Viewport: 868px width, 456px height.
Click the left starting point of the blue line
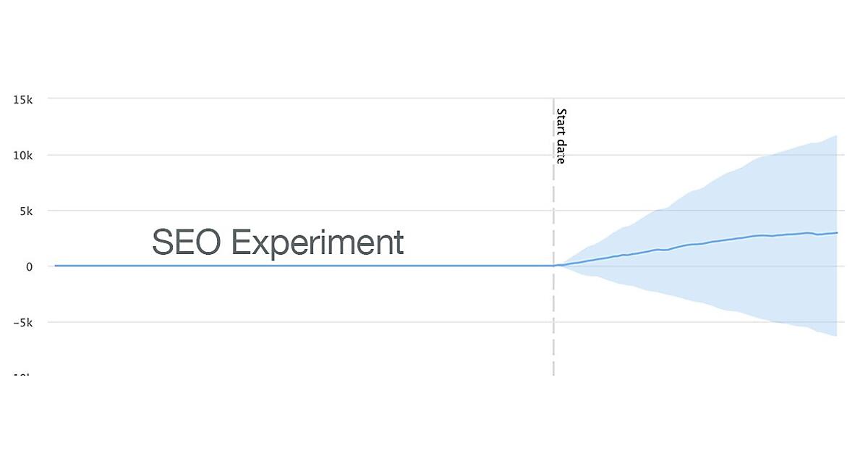click(x=56, y=266)
